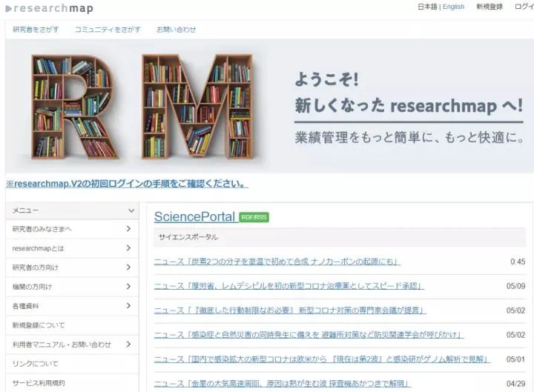Image resolution: width=534 pixels, height=392 pixels.
Task: Open お問い合わせ menu item
Action: pyautogui.click(x=176, y=30)
